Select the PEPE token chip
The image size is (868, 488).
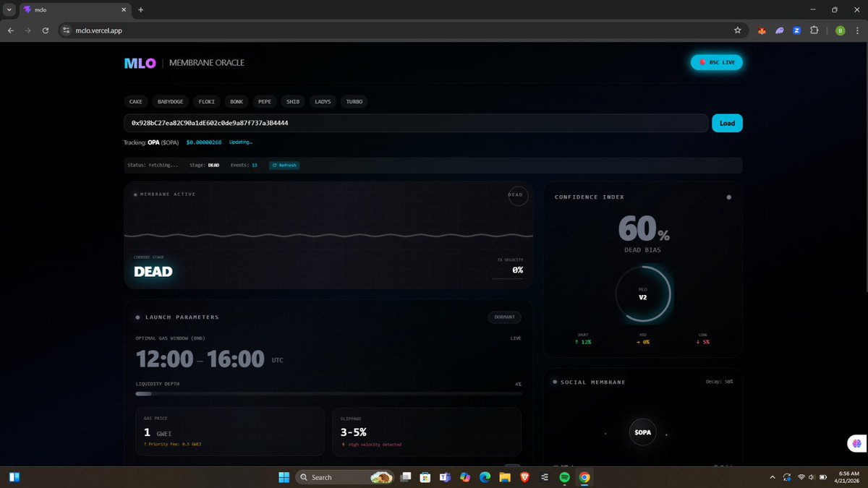[x=265, y=102]
